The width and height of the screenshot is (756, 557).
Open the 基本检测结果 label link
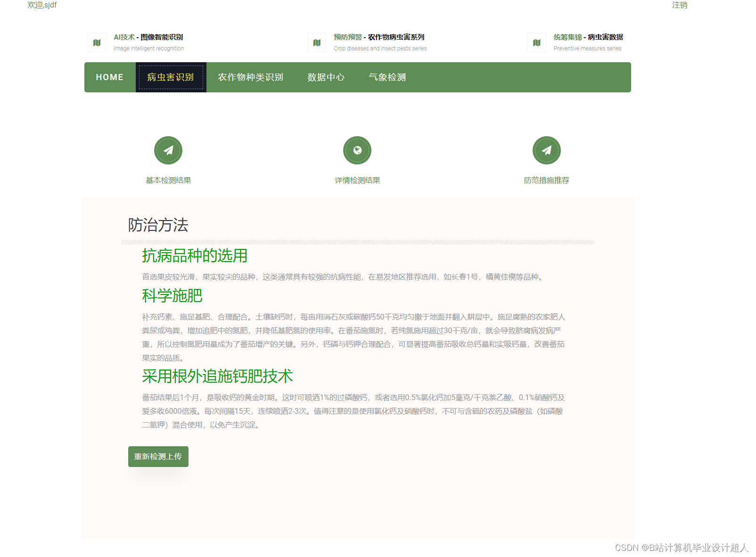[x=169, y=180]
